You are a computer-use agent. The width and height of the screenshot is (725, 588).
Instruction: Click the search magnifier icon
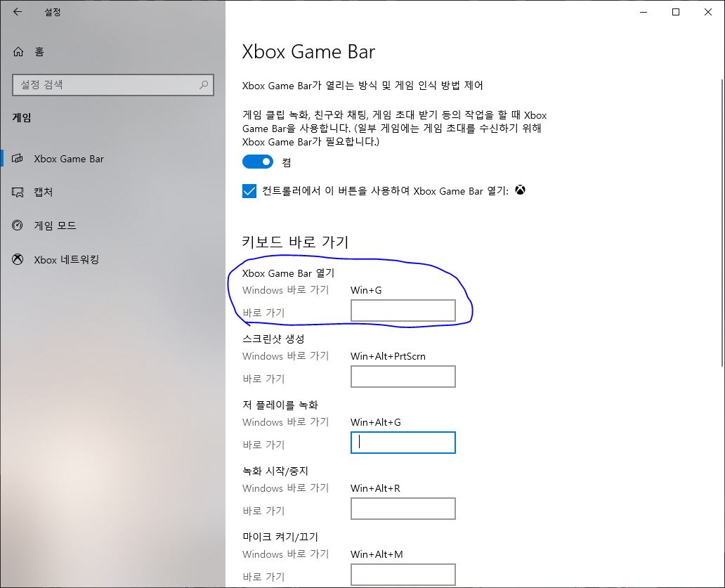point(204,84)
